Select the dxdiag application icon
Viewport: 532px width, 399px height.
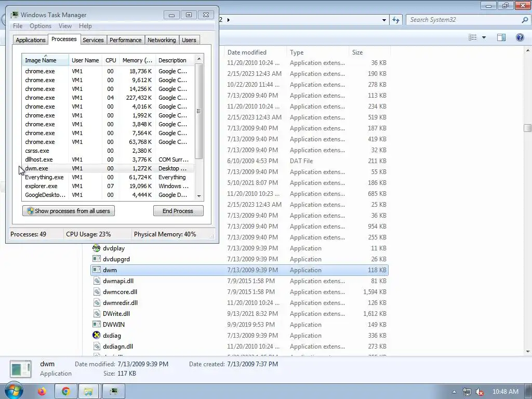pyautogui.click(x=96, y=335)
